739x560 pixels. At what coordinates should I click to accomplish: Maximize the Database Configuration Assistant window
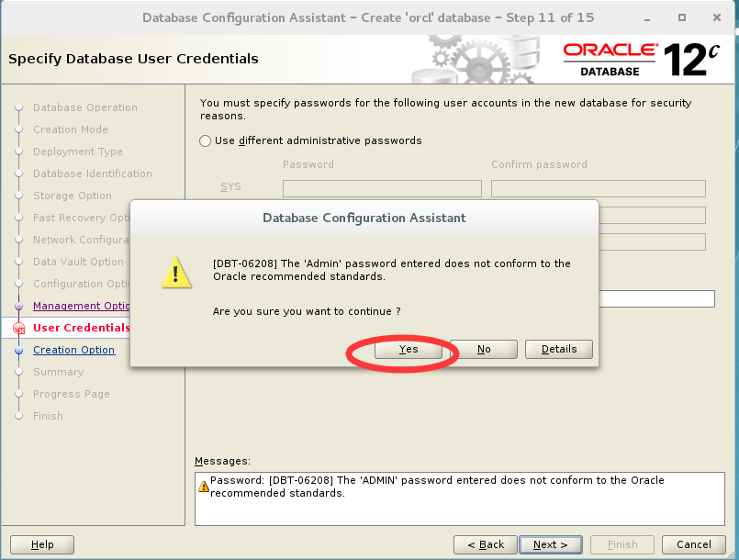[681, 18]
